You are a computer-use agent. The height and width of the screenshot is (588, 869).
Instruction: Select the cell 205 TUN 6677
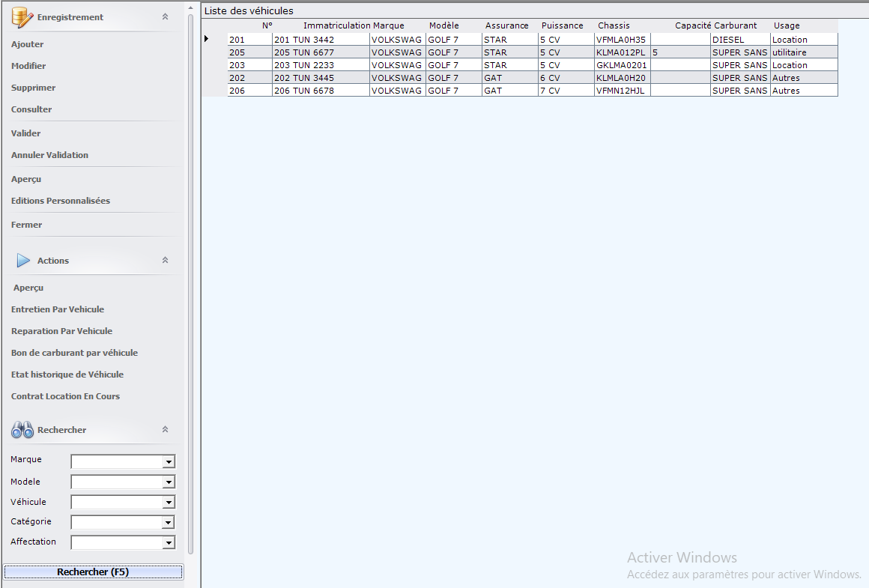[321, 52]
